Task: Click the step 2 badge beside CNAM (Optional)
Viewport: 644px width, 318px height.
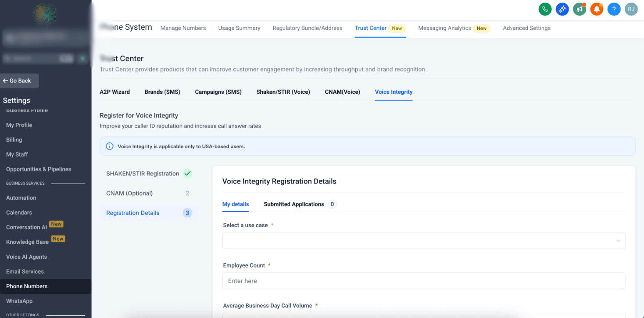Action: (187, 193)
